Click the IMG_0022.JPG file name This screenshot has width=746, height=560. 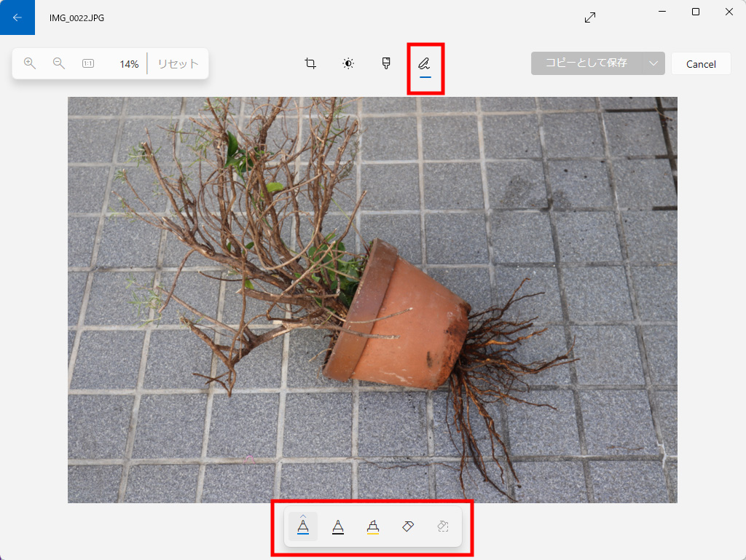point(76,18)
